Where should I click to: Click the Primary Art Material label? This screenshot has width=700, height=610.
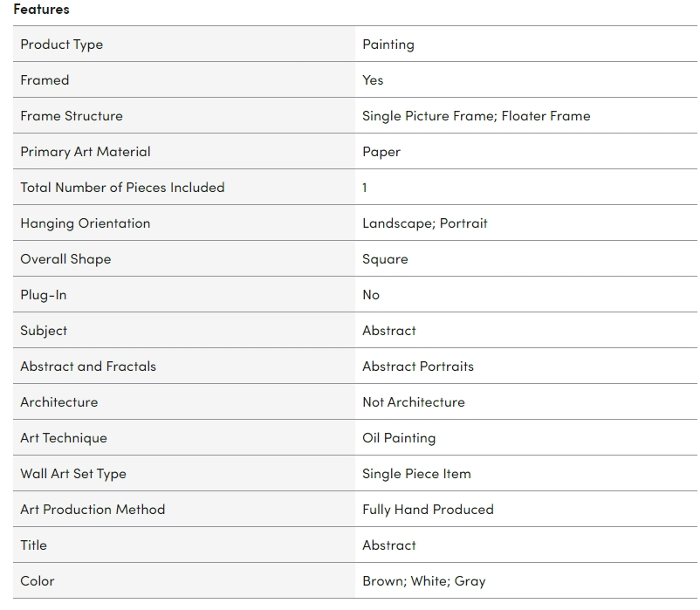tap(86, 152)
